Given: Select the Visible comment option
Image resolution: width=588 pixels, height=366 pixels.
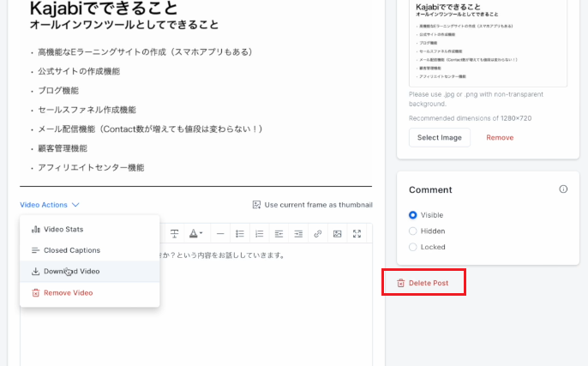Looking at the screenshot, I should [x=413, y=215].
